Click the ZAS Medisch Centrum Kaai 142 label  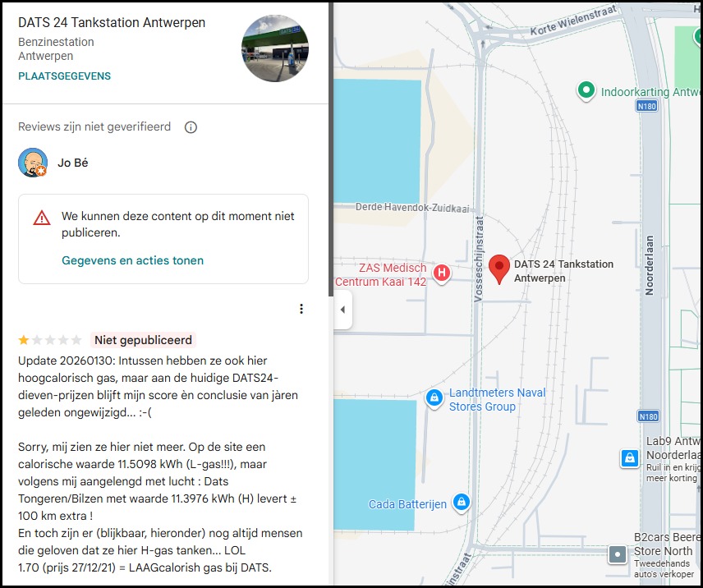381,275
